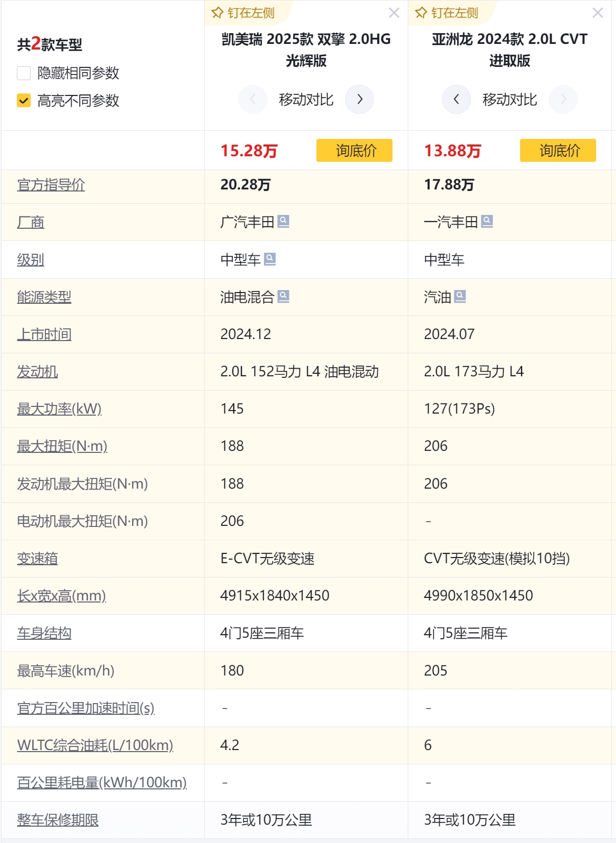Open the 最大功率(kW) parameter link
Viewport: 616px width, 843px height.
click(x=59, y=409)
